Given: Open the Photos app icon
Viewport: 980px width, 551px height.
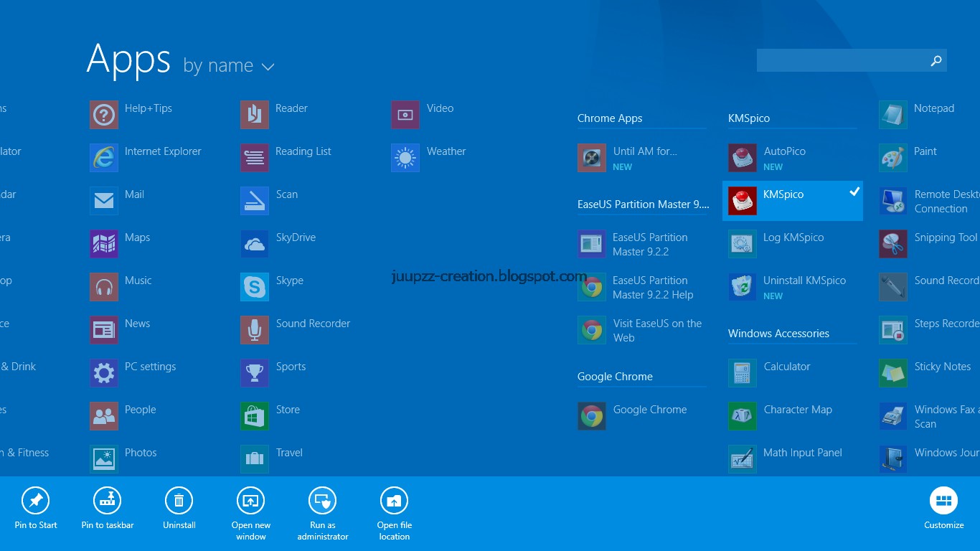Looking at the screenshot, I should (104, 459).
